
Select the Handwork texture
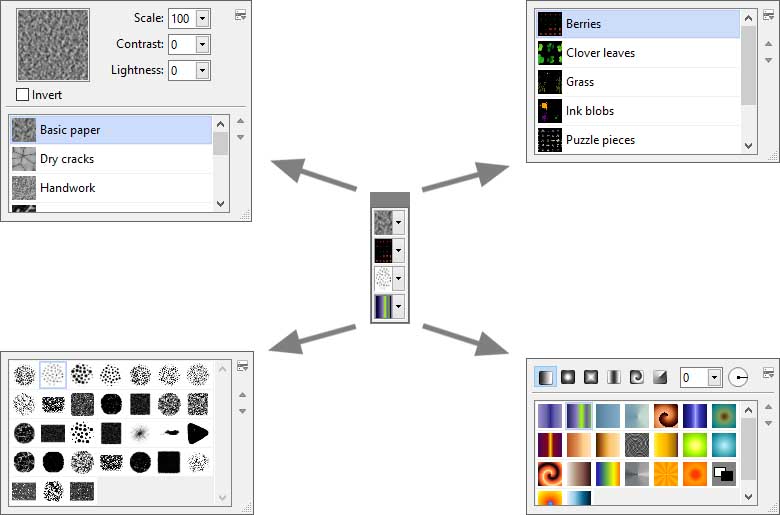click(x=111, y=188)
